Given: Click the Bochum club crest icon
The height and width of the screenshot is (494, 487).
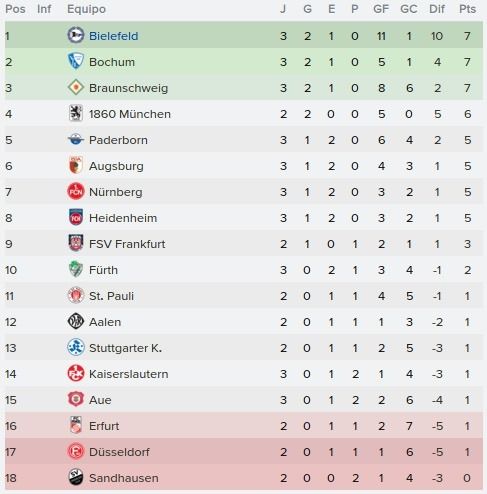Looking at the screenshot, I should click(x=76, y=61).
